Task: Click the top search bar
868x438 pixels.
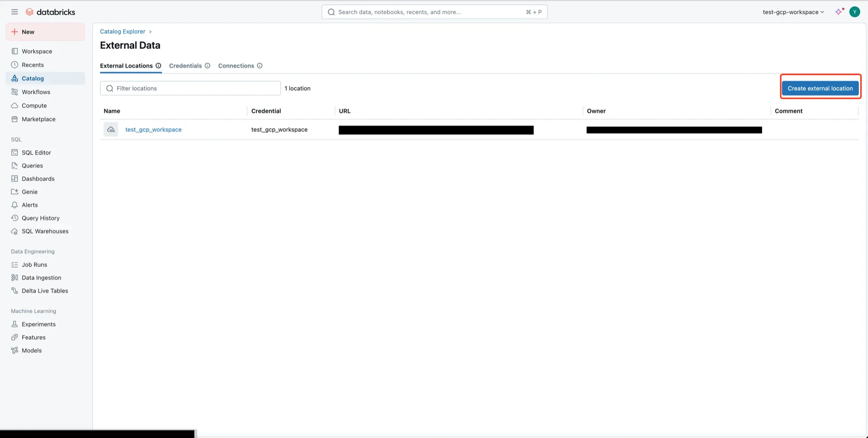Action: [x=434, y=12]
